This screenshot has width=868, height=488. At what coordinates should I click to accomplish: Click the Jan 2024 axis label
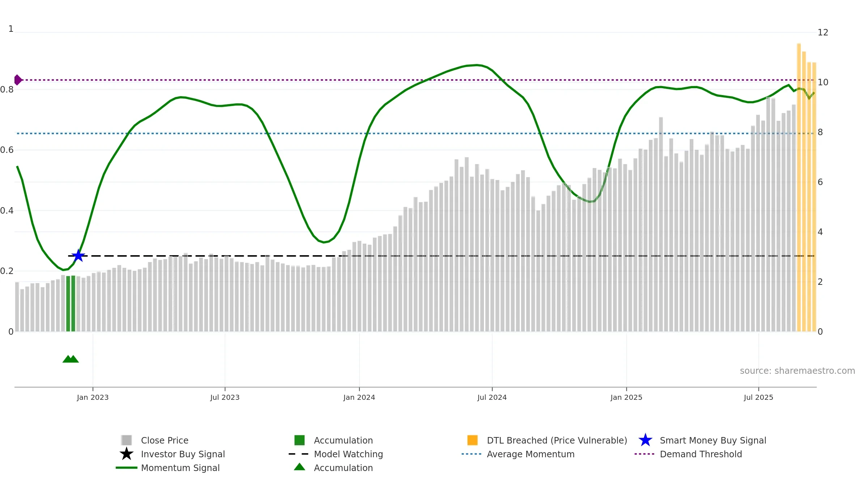click(x=359, y=398)
